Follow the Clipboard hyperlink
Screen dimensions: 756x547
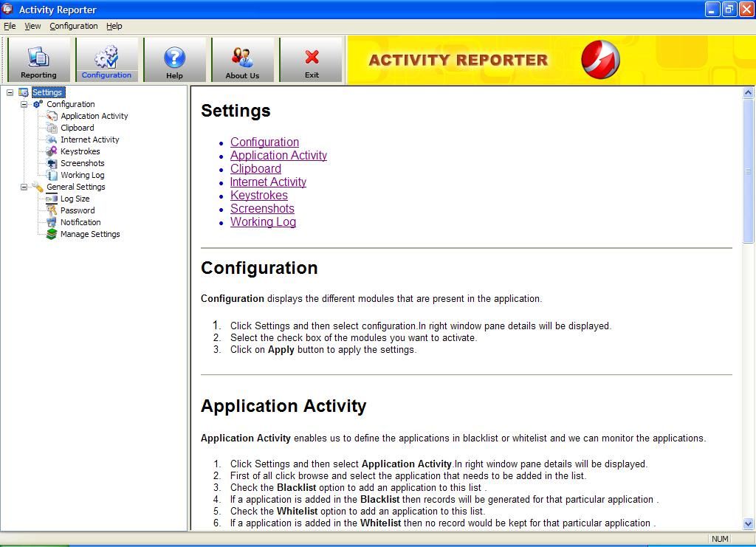255,169
